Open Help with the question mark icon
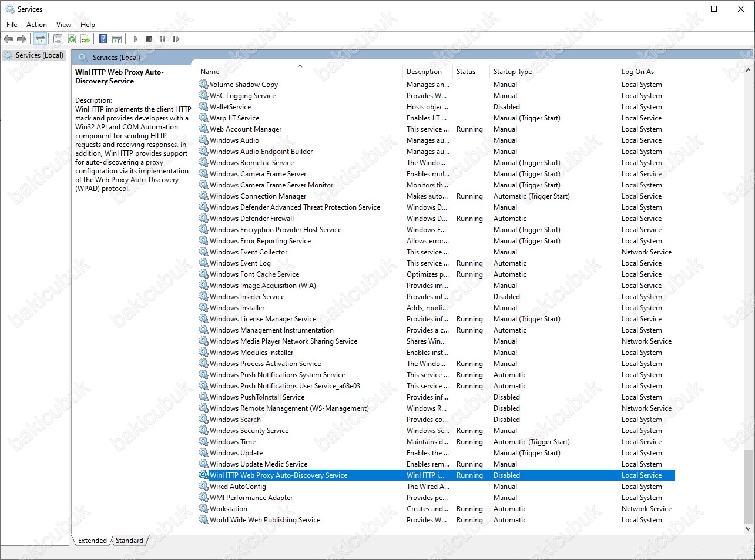Viewport: 755px width, 560px height. coord(103,39)
